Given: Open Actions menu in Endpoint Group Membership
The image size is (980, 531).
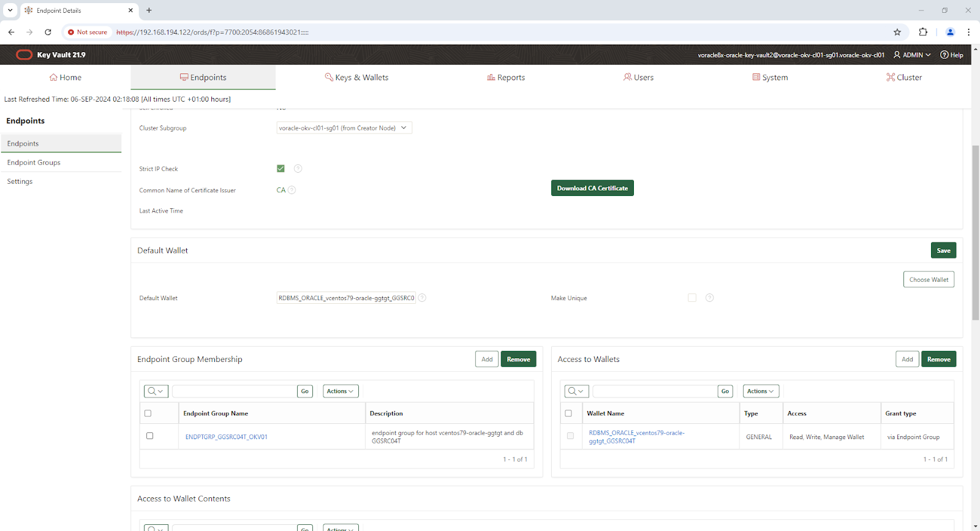Looking at the screenshot, I should [340, 391].
